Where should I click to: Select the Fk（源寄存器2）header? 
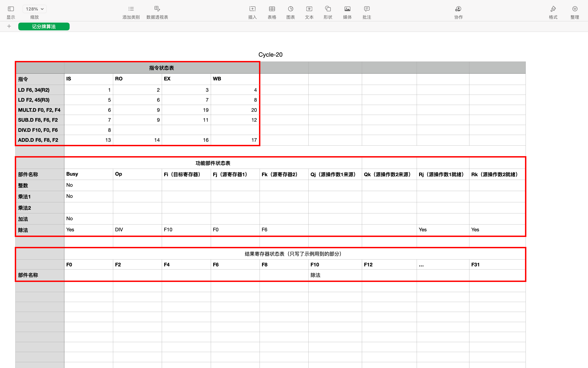(x=284, y=174)
